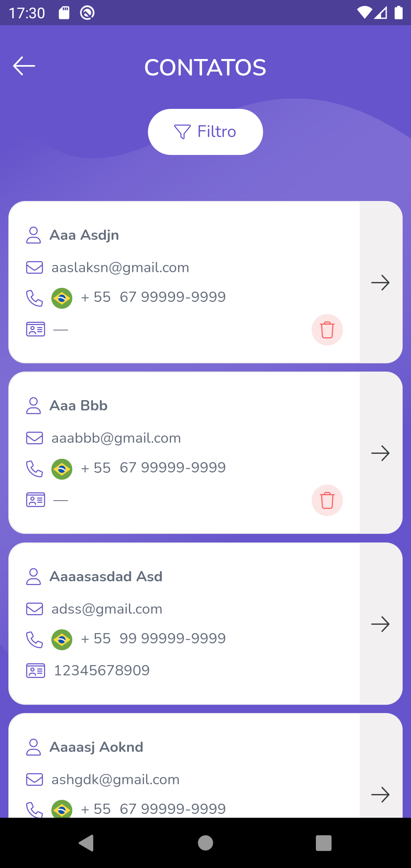Open Aaa Asdjn contact details arrow
The width and height of the screenshot is (411, 868).
pyautogui.click(x=381, y=282)
